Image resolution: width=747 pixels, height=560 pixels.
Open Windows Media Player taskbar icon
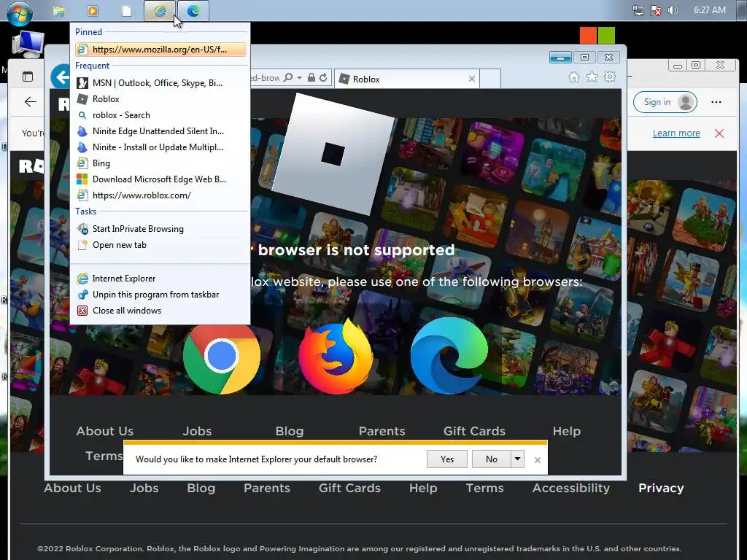coord(93,11)
